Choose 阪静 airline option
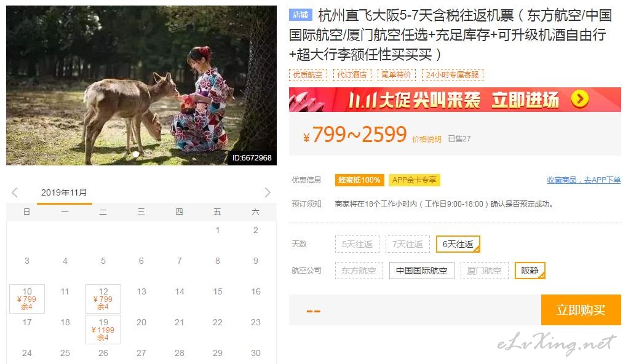 pyautogui.click(x=530, y=271)
